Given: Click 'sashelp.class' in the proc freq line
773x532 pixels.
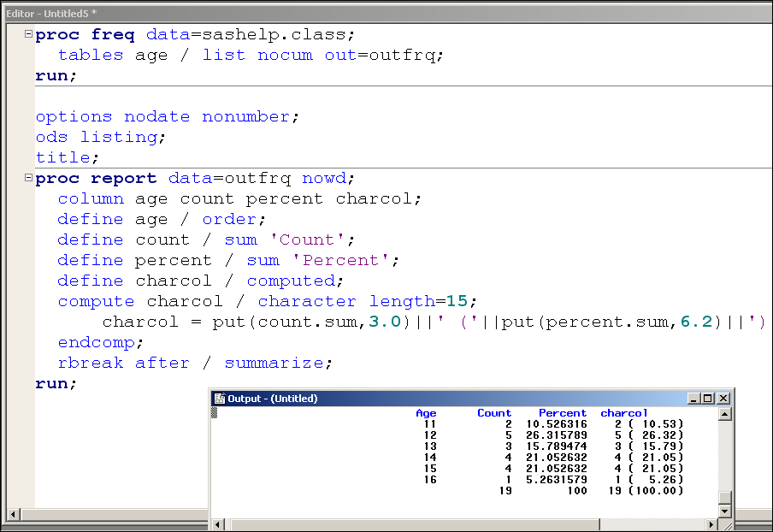Looking at the screenshot, I should pos(273,34).
